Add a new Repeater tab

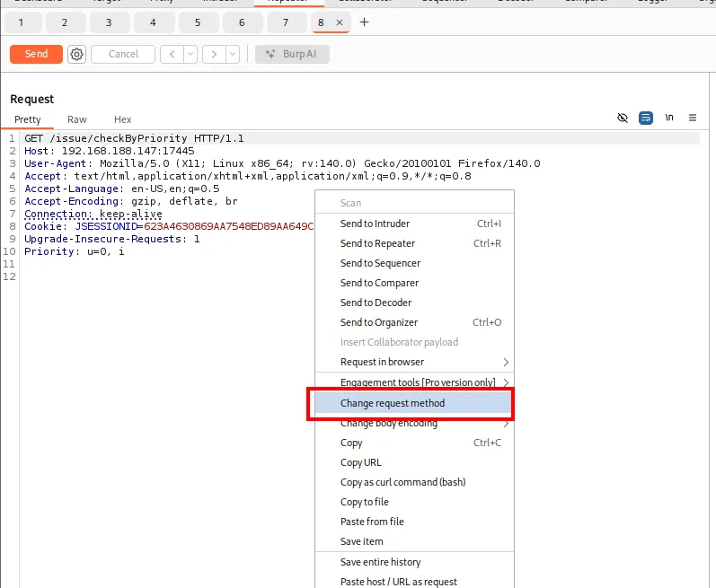pos(364,22)
